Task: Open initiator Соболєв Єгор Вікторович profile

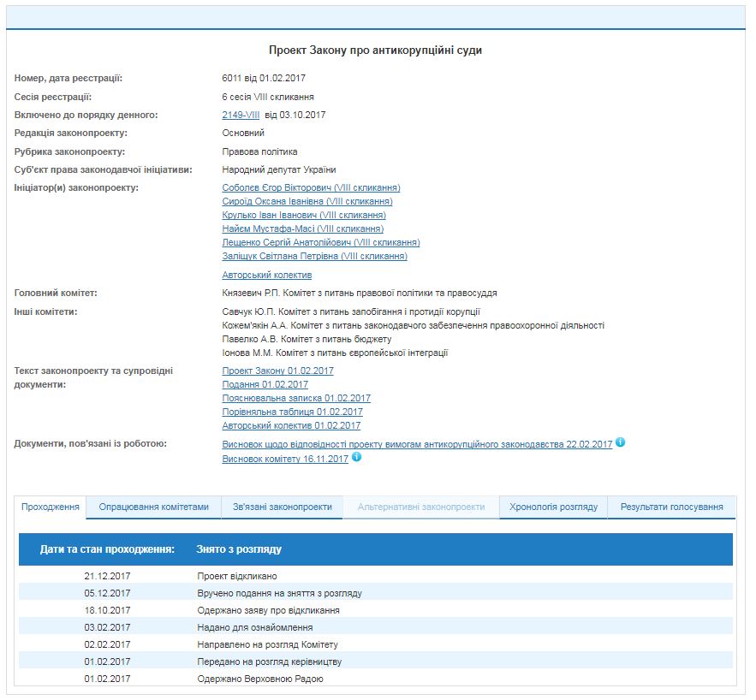Action: [311, 187]
